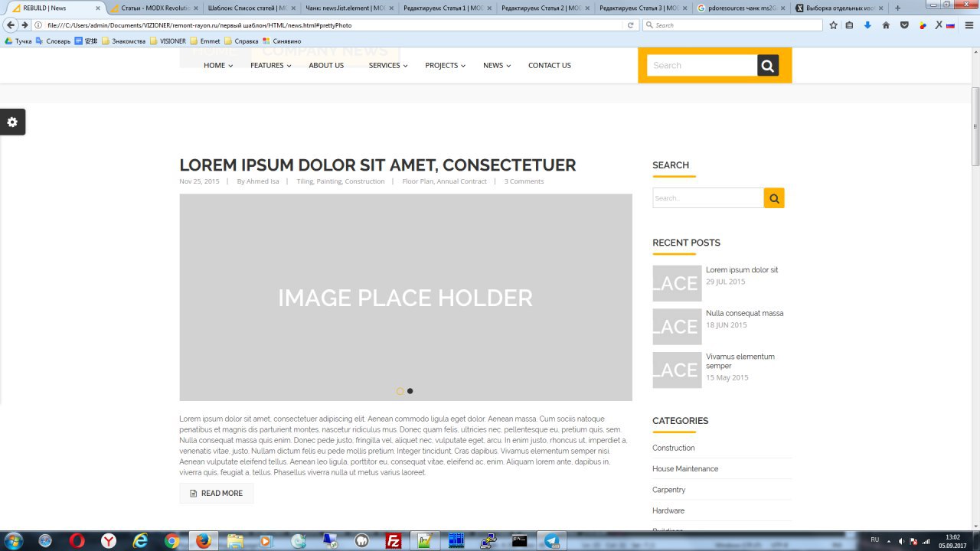Open the command prompt from taskbar
Screen dimensions: 980x551
(520, 541)
